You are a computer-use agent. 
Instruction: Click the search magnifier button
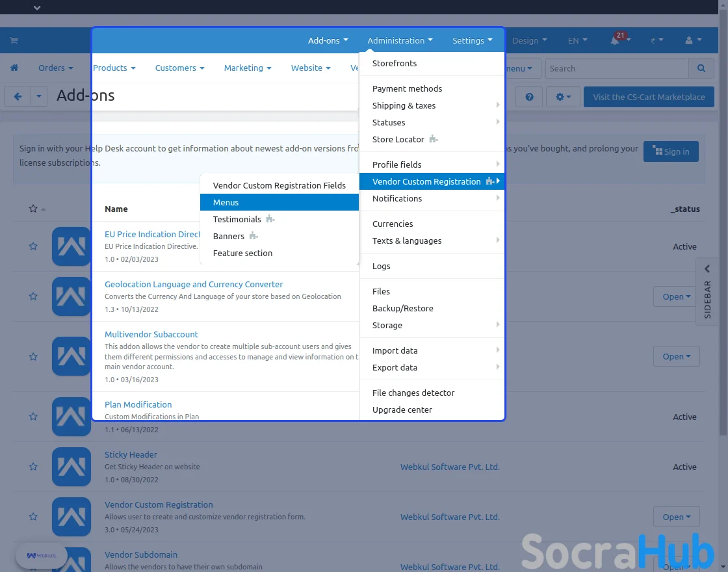701,68
